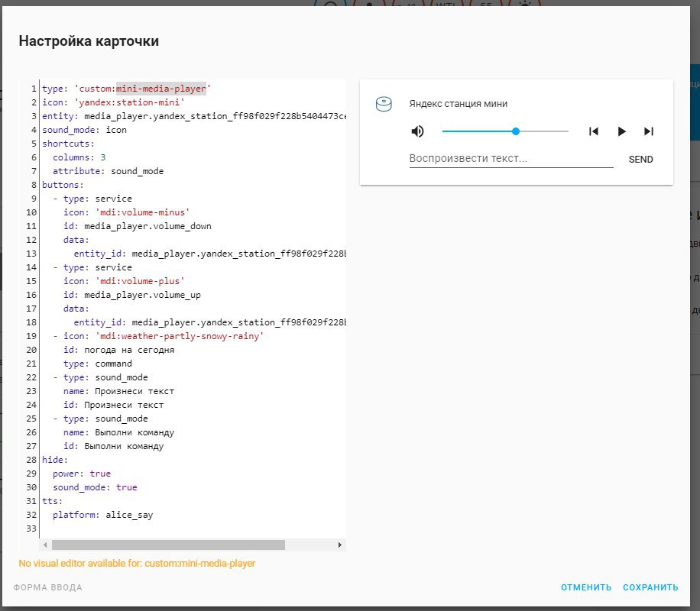Click 'platform: alice_say' on line 32

(x=102, y=515)
